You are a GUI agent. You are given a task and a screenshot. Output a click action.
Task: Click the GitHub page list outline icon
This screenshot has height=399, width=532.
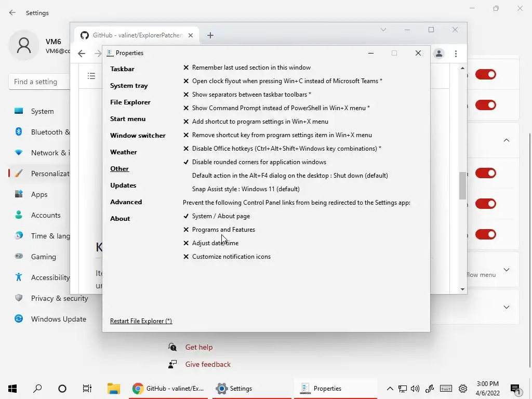pos(91,76)
